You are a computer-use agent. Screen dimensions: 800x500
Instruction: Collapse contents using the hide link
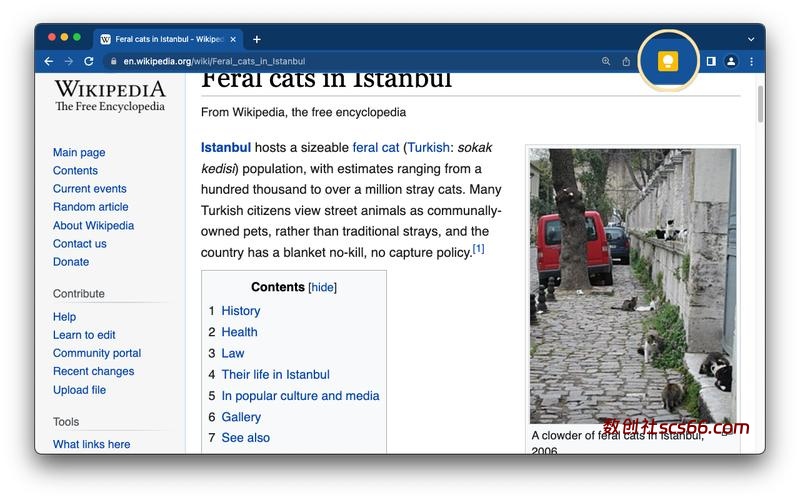pos(322,287)
